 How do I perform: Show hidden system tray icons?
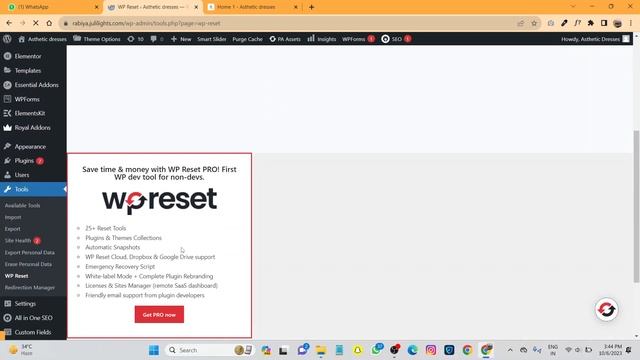point(510,350)
